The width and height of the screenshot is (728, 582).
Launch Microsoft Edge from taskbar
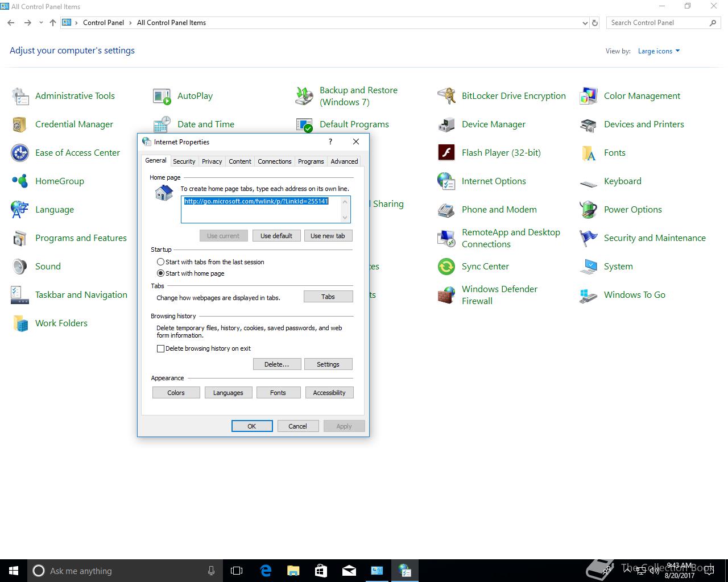pyautogui.click(x=266, y=571)
